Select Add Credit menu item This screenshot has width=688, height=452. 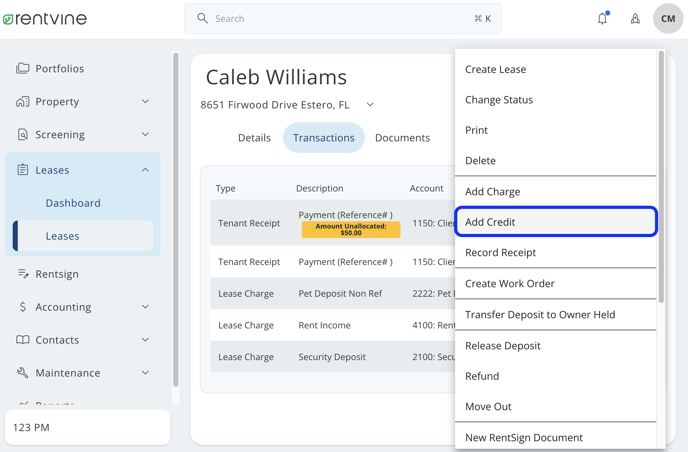[555, 222]
